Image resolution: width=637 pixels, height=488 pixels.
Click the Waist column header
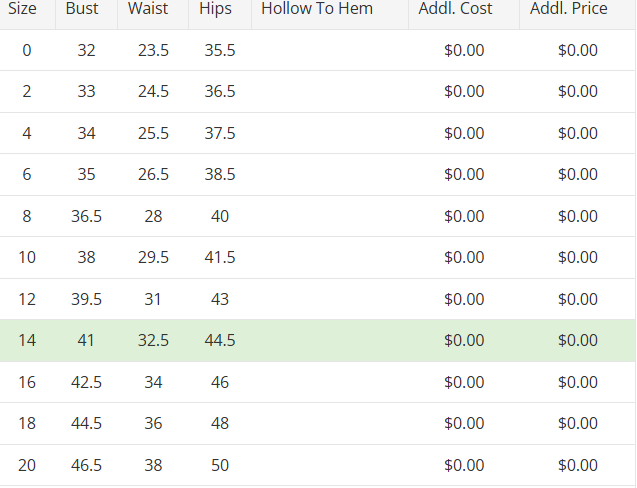click(148, 9)
